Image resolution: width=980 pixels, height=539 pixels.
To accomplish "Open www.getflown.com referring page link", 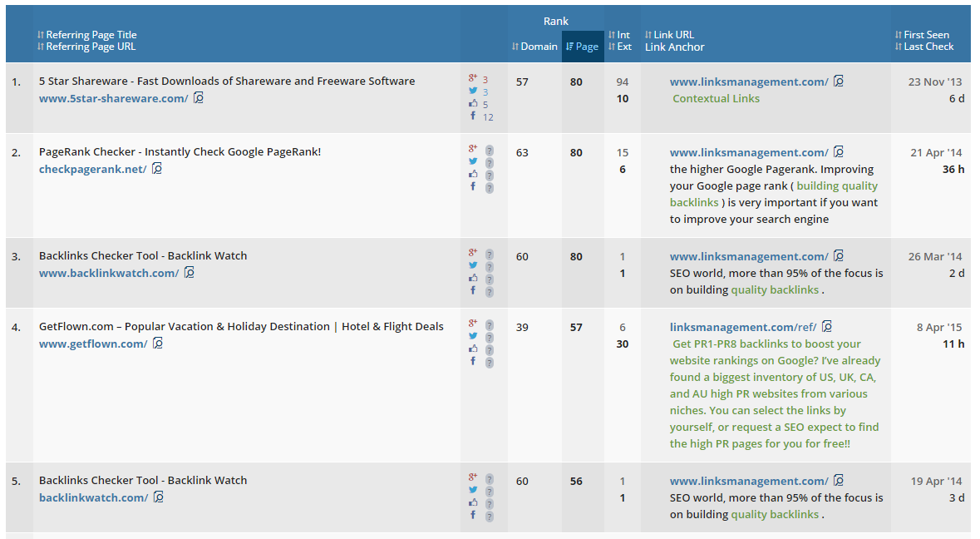I will [x=93, y=344].
